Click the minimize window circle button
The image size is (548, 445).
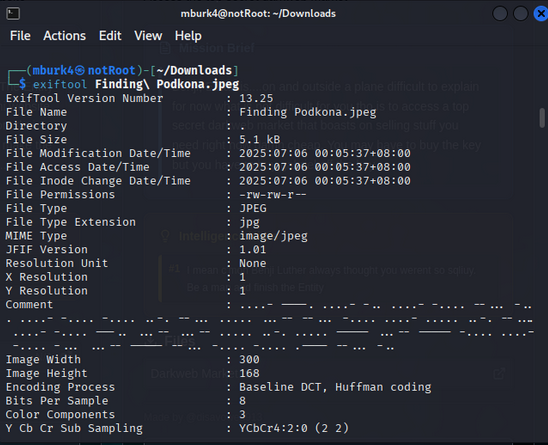click(500, 14)
